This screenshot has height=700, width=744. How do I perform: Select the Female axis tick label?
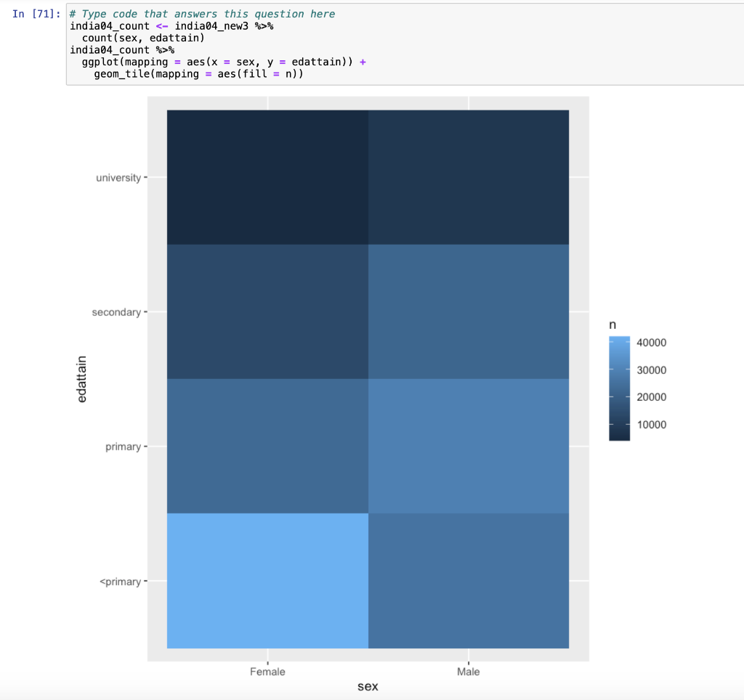(267, 672)
